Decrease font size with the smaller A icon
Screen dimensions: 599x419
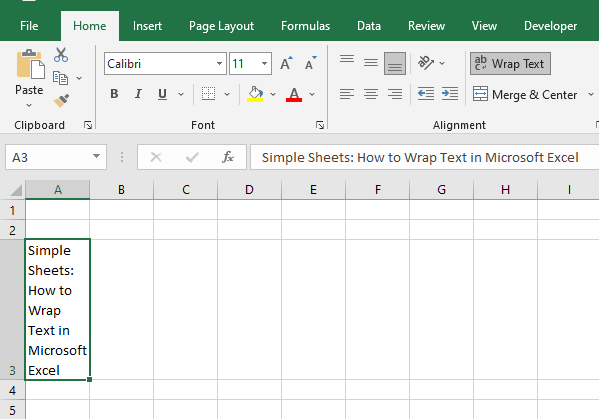pos(311,63)
